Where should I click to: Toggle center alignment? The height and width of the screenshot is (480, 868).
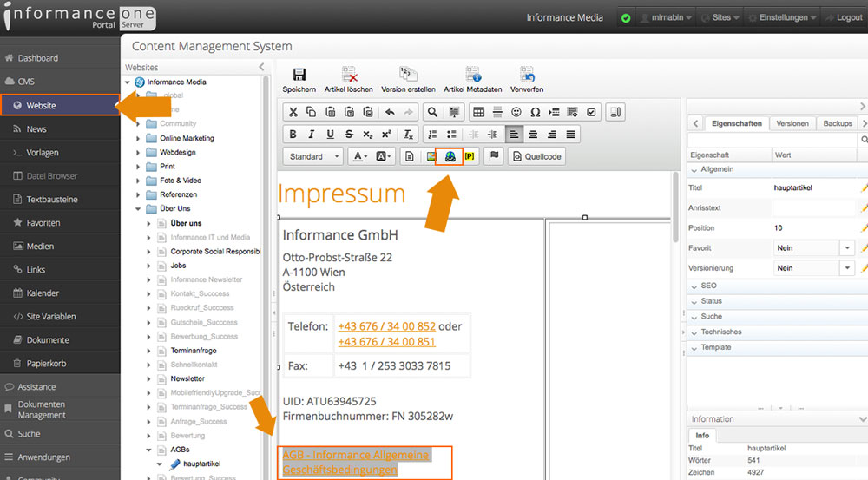click(533, 135)
